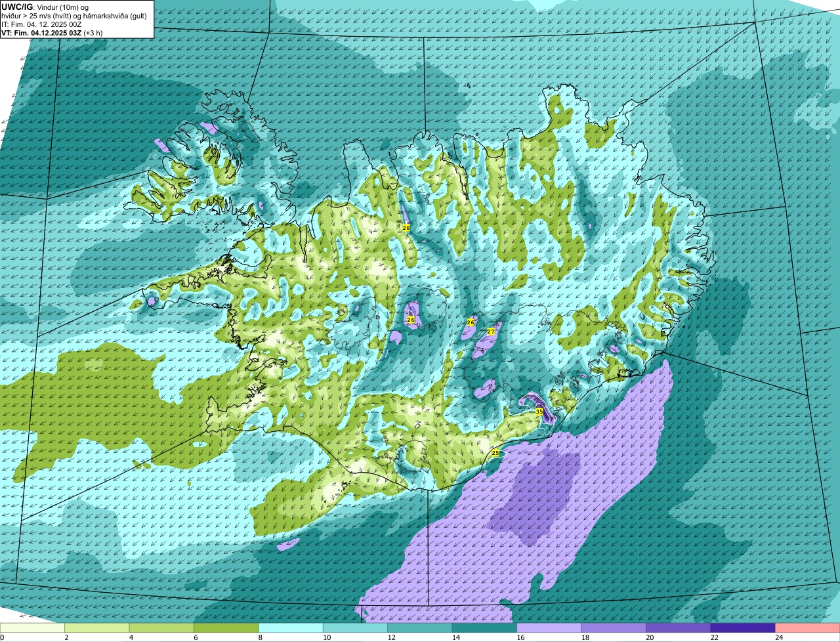840x642 pixels.
Task: Pick the dark indigo 22–24 m/s legend swatch
Action: point(743,628)
